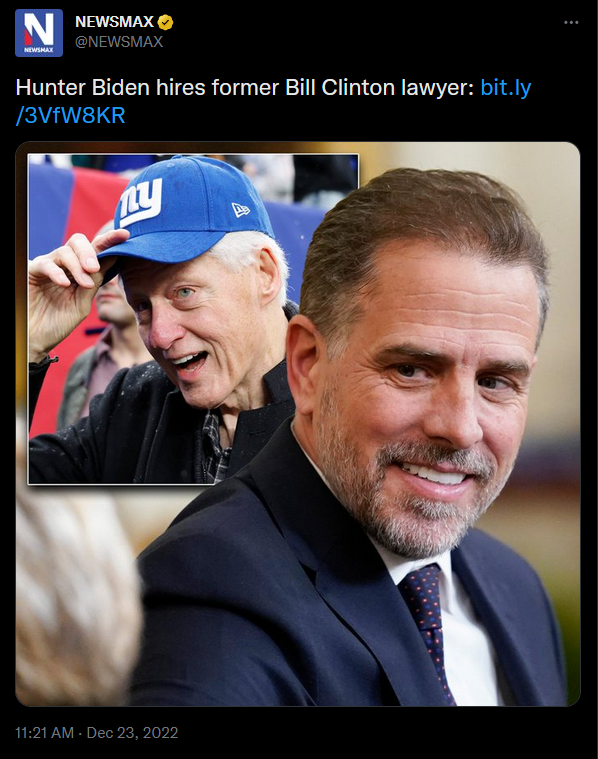This screenshot has height=759, width=598.
Task: Click the tiny NEWSMAX wordmark under the N
Action: pyautogui.click(x=39, y=50)
